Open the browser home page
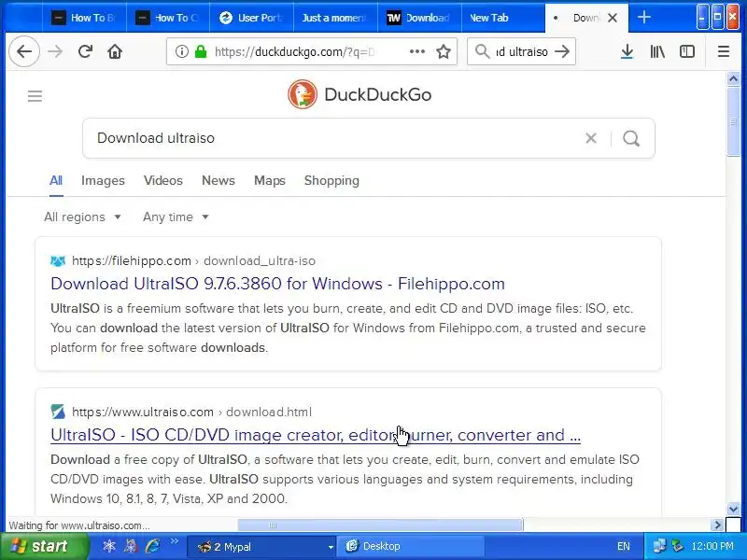747x560 pixels. [115, 51]
